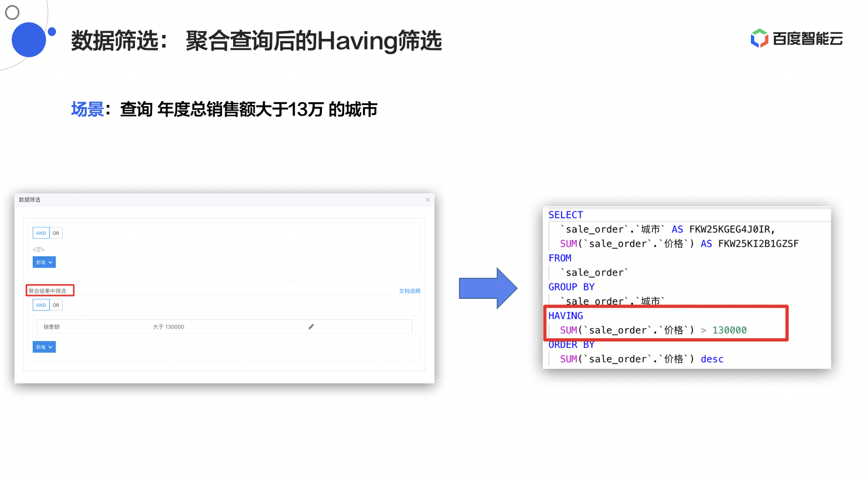Click the blue arrow between the panels
This screenshot has width=868, height=480.
[487, 289]
